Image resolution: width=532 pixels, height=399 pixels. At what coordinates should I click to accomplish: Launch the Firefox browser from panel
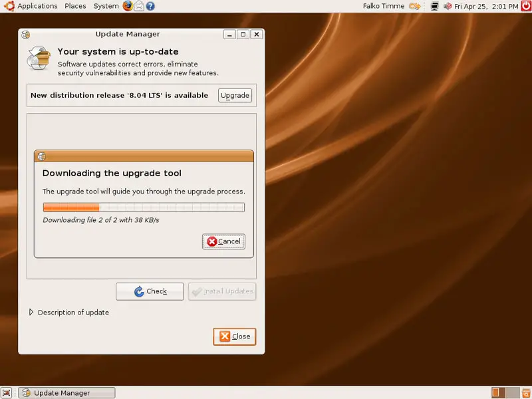pos(128,6)
